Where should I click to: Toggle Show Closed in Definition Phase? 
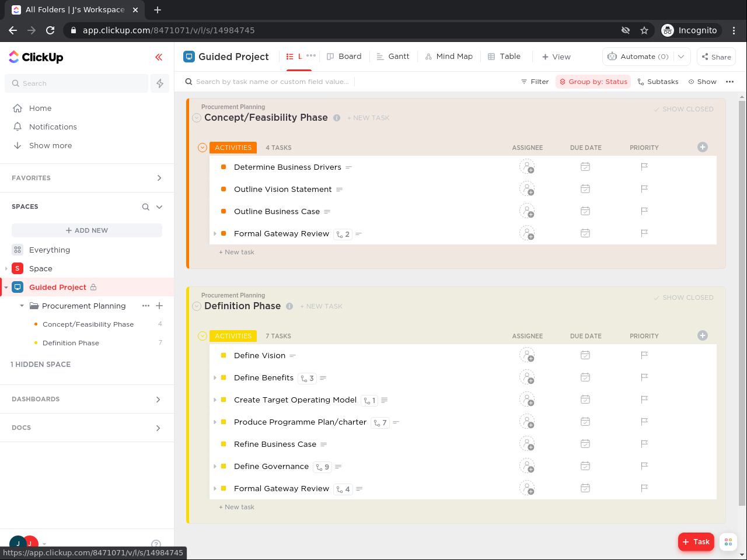pos(683,297)
